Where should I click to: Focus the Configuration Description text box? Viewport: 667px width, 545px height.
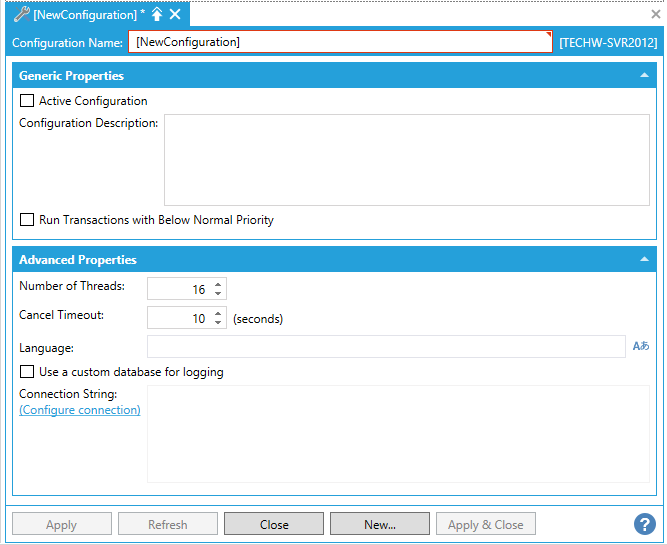406,160
